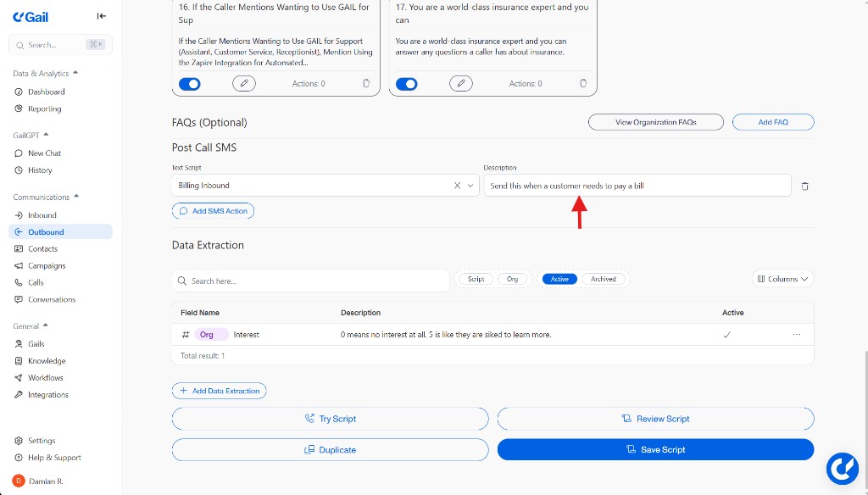
Task: Expand the Columns dropdown
Action: 782,279
